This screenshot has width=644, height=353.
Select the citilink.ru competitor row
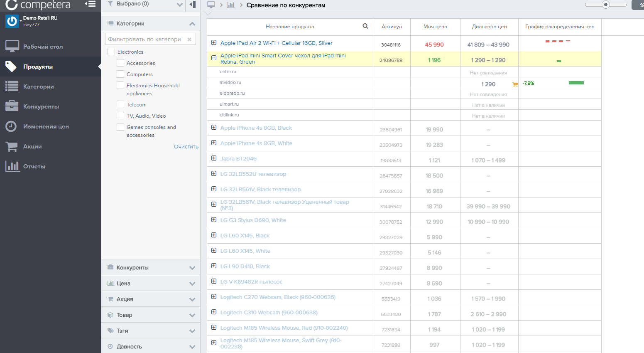tap(404, 115)
